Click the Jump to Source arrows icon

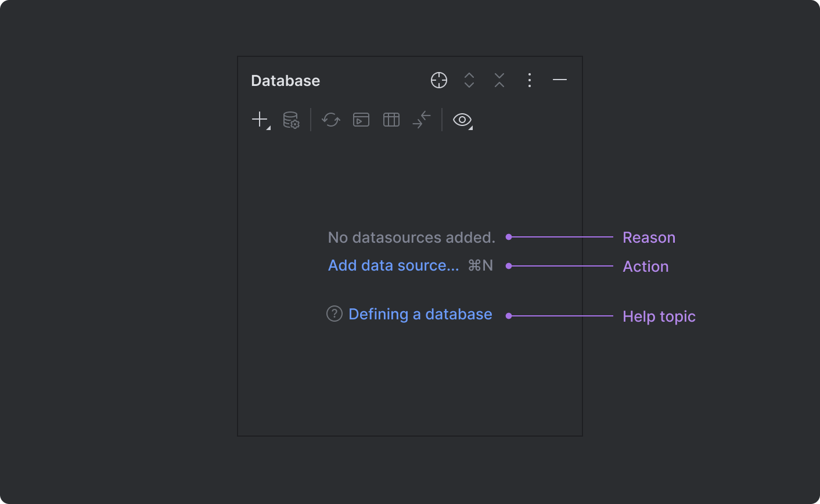coord(422,120)
